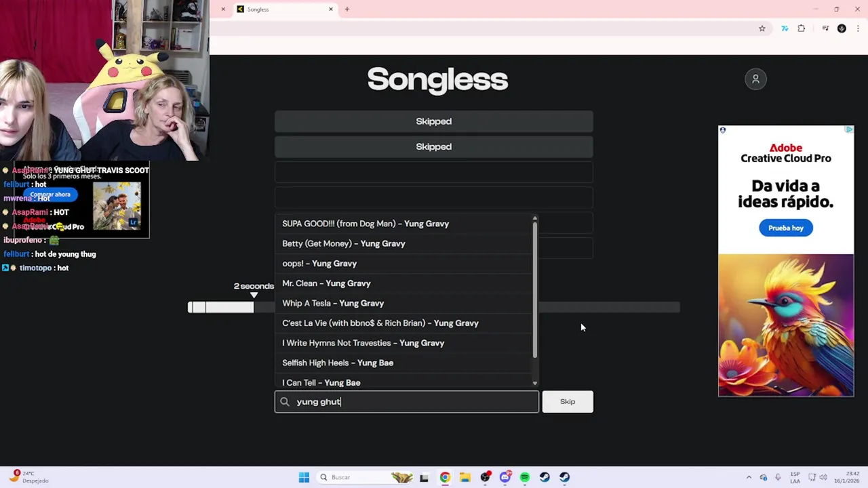
Task: Select 'oops! – Yung Gravy' suggestion
Action: coord(404,264)
